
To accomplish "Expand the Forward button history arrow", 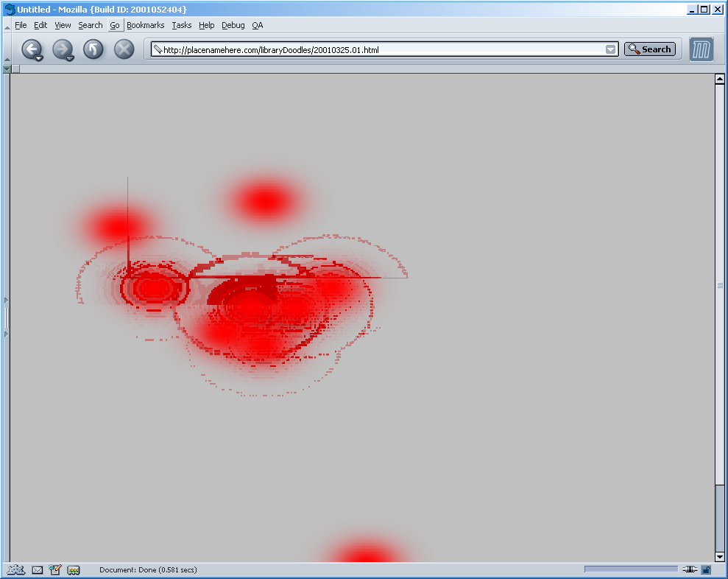I will [71, 57].
